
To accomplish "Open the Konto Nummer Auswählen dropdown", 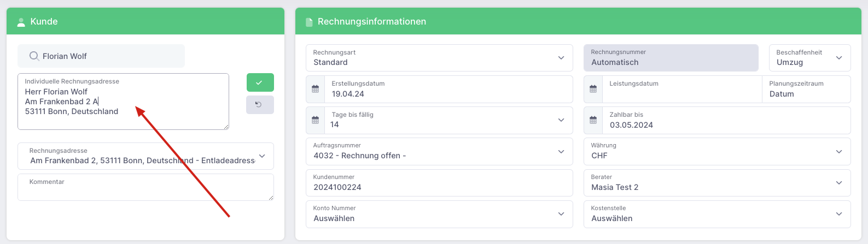I will coord(439,214).
